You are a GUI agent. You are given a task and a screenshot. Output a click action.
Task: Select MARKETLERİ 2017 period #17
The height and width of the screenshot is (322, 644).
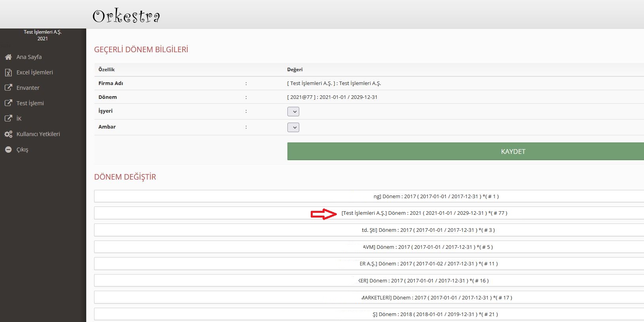[x=436, y=298]
